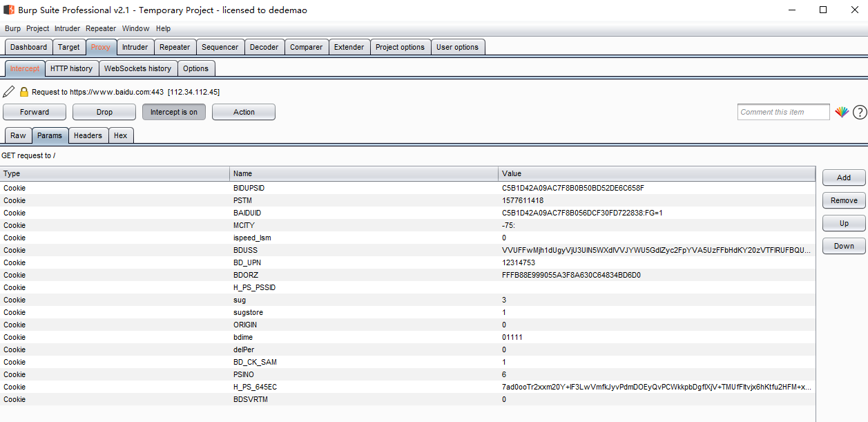The image size is (868, 422).
Task: Select the ORIGIN cookie name
Action: tap(244, 325)
